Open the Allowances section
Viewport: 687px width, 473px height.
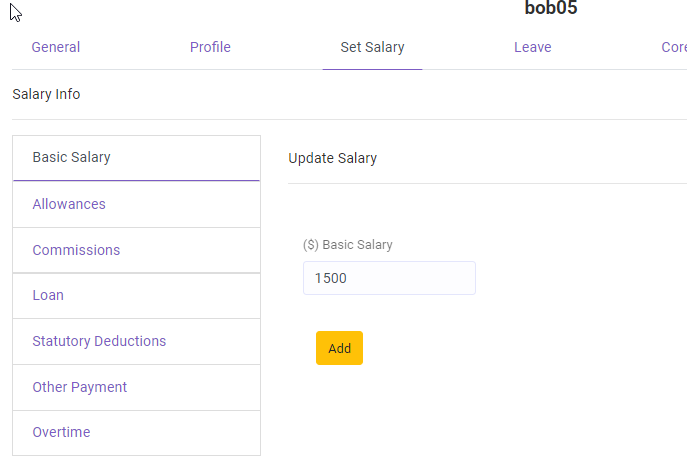[x=69, y=204]
